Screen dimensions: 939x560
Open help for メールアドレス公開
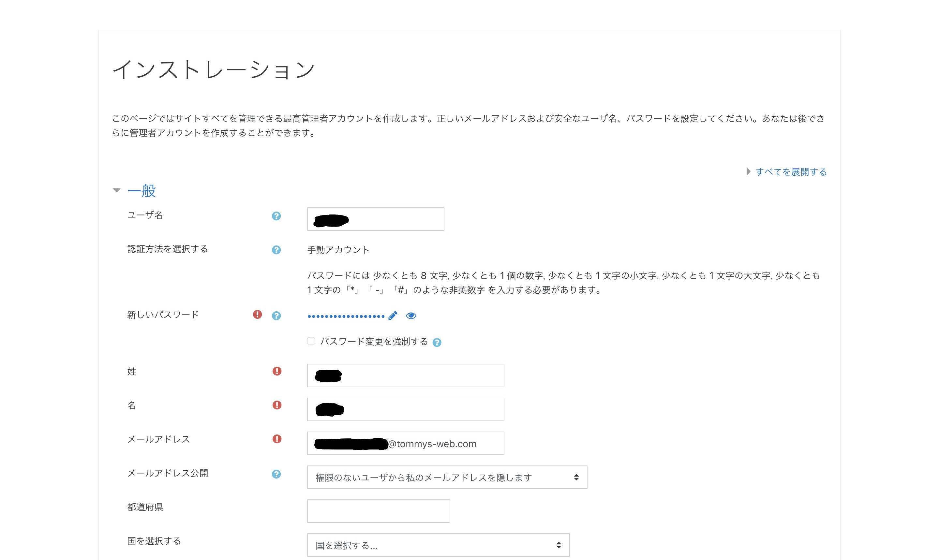276,474
